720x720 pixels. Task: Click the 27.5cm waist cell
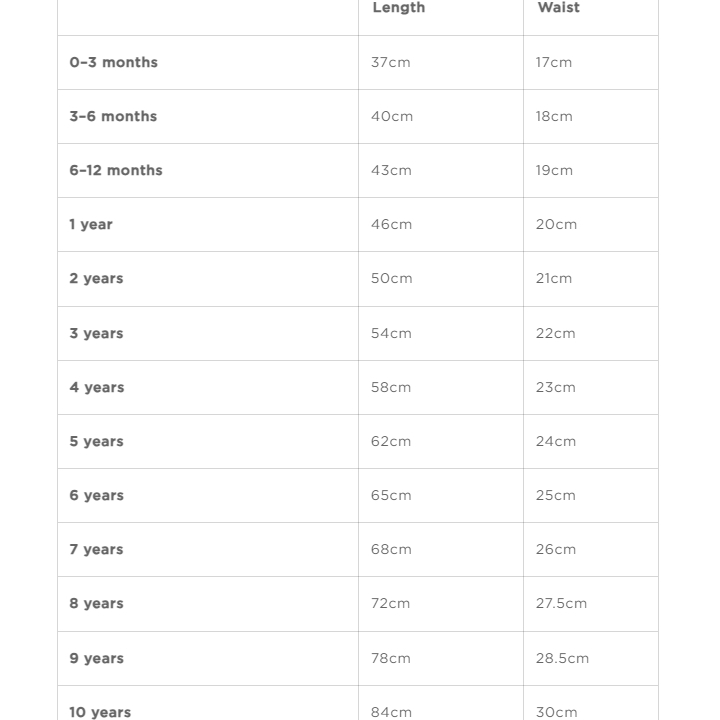(561, 603)
